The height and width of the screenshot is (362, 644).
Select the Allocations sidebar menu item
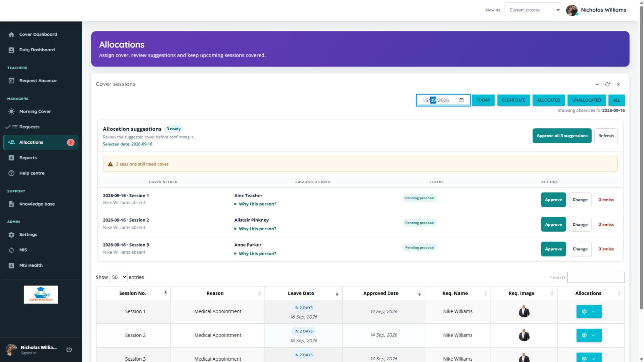pyautogui.click(x=41, y=143)
